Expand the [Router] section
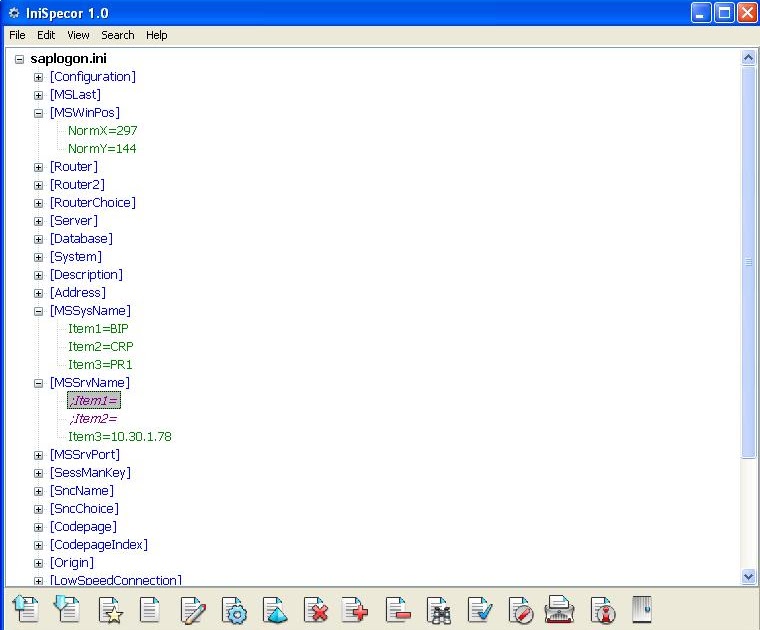 pyautogui.click(x=38, y=168)
